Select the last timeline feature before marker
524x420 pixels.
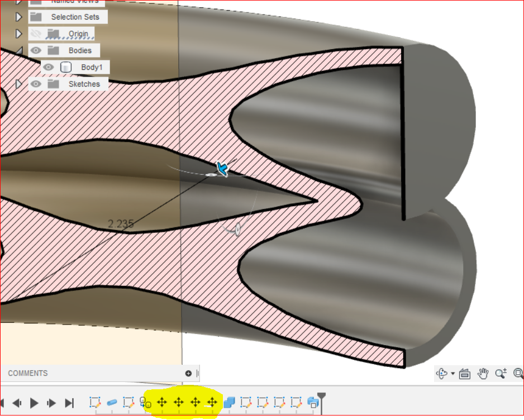coord(313,403)
